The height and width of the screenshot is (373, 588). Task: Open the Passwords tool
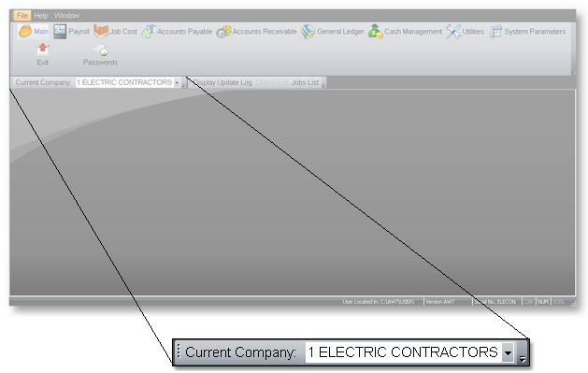click(x=100, y=54)
